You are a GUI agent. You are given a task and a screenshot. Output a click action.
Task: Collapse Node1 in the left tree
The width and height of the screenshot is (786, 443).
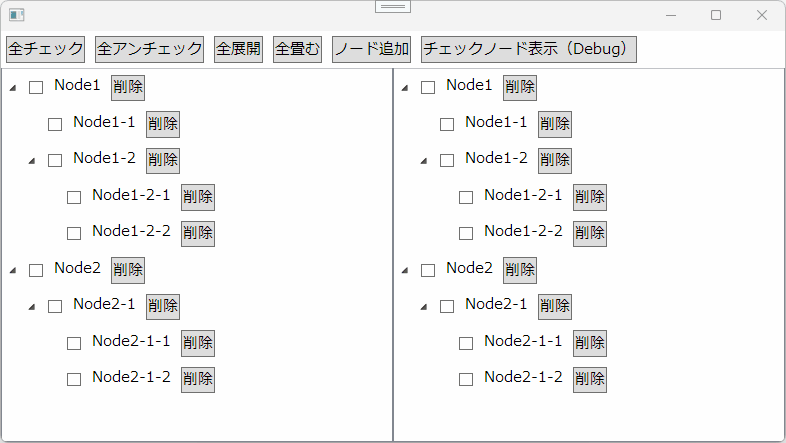[x=14, y=88]
